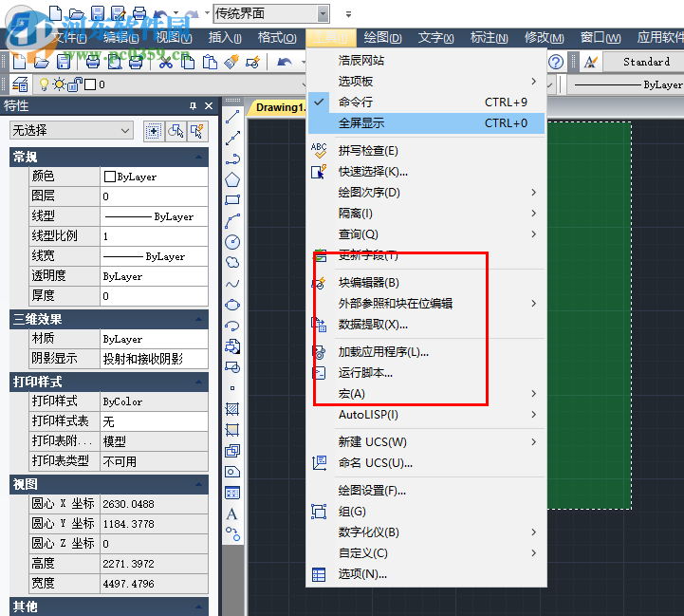The width and height of the screenshot is (684, 616).
Task: Select the Rectangle draw tool
Action: (x=232, y=200)
